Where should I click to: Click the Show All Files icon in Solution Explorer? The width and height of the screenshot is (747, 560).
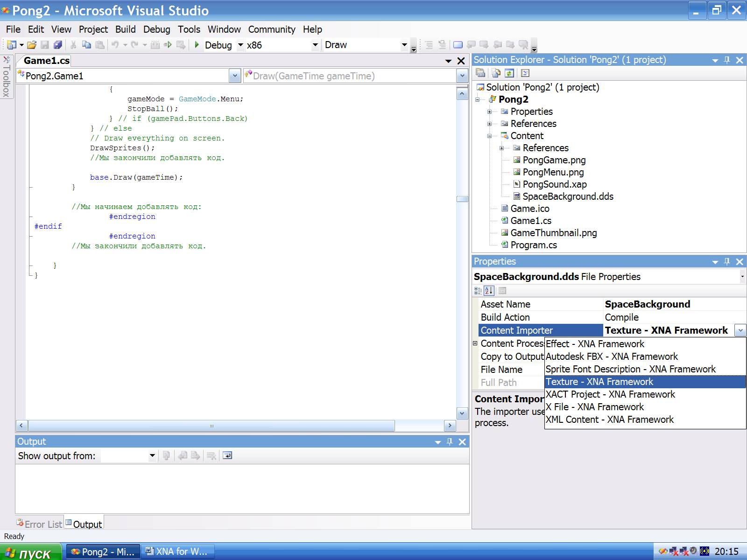pos(496,73)
